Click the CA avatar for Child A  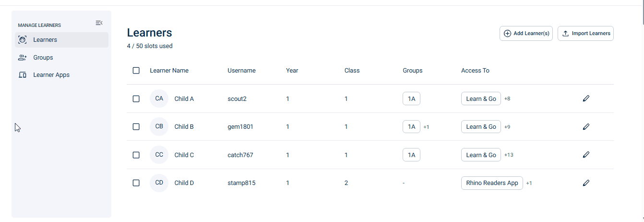coord(159,99)
